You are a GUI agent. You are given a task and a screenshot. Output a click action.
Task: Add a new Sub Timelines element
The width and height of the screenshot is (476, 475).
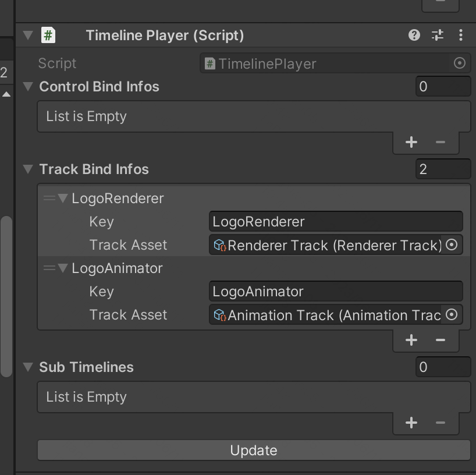(411, 423)
